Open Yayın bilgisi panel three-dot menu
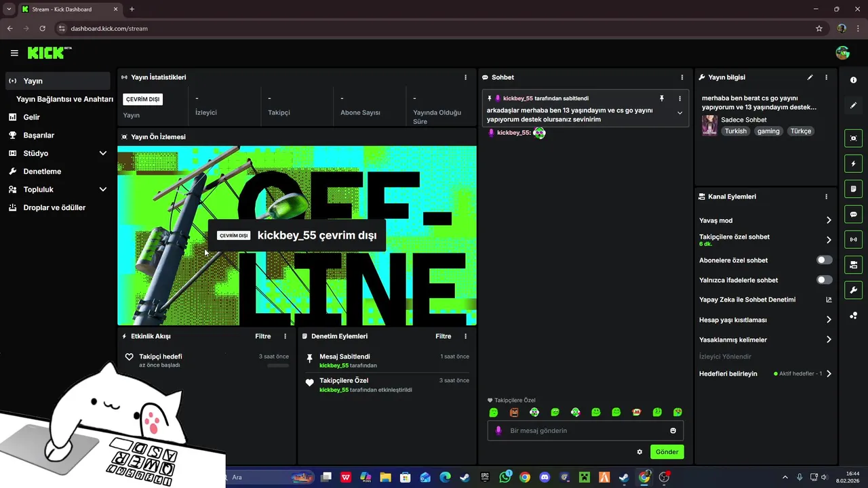 coord(826,77)
